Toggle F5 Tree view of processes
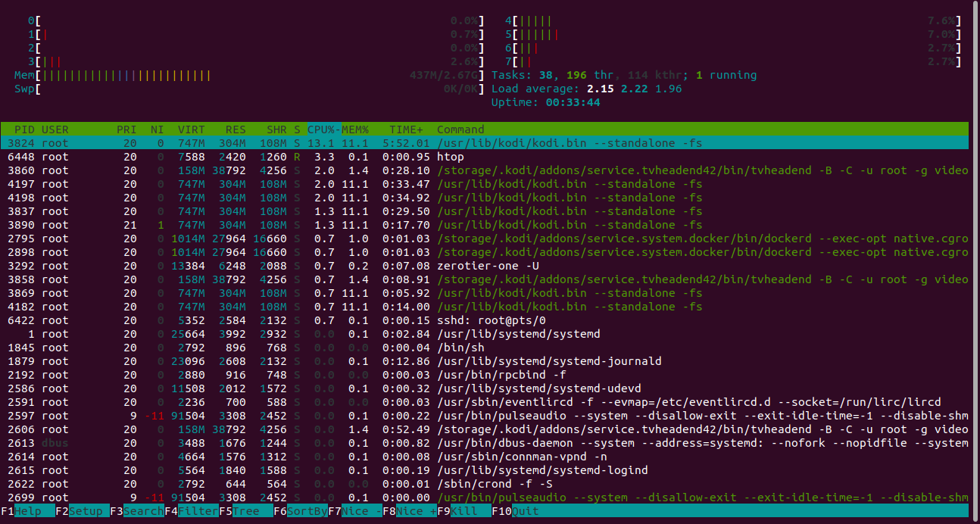 point(246,511)
